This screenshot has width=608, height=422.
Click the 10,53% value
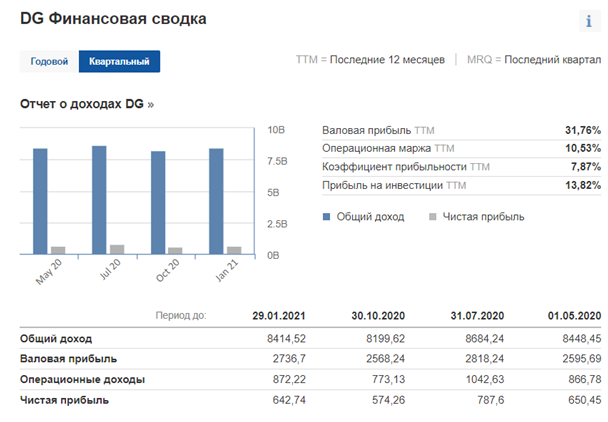pos(583,149)
